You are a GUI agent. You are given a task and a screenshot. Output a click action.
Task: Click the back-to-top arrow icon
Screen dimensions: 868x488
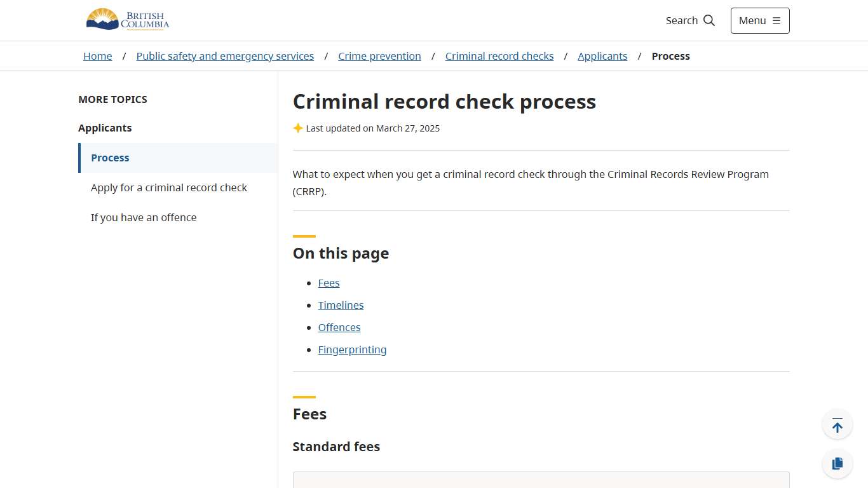(837, 424)
